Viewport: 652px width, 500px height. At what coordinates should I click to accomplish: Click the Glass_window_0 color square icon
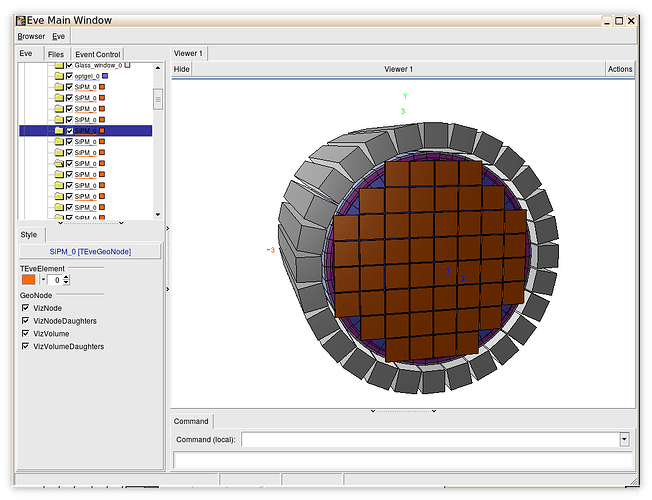(128, 65)
